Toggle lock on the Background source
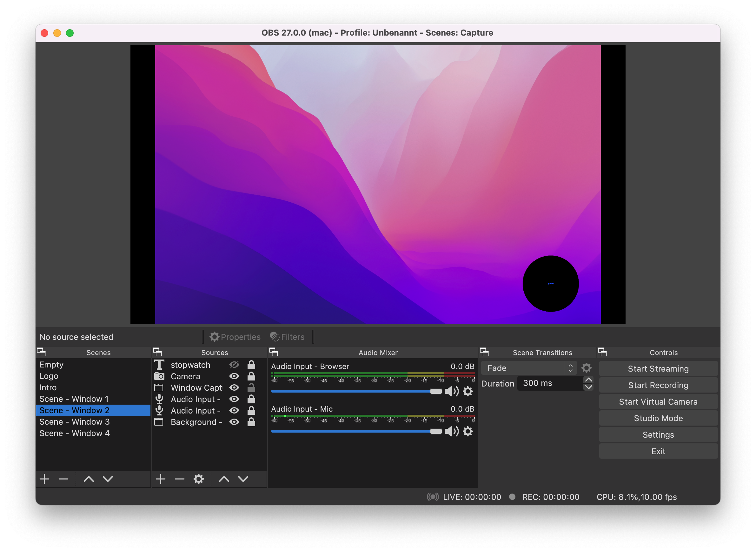Viewport: 756px width, 552px height. [x=251, y=422]
